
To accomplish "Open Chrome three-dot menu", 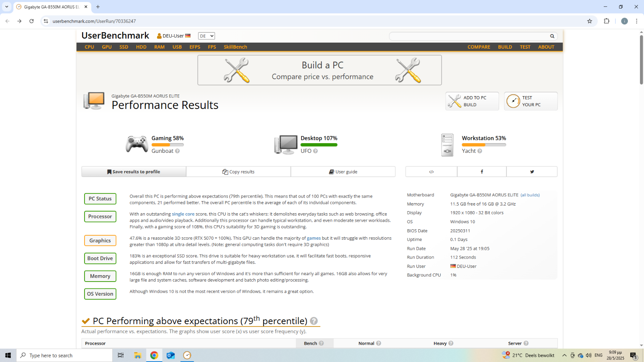I will (x=637, y=21).
